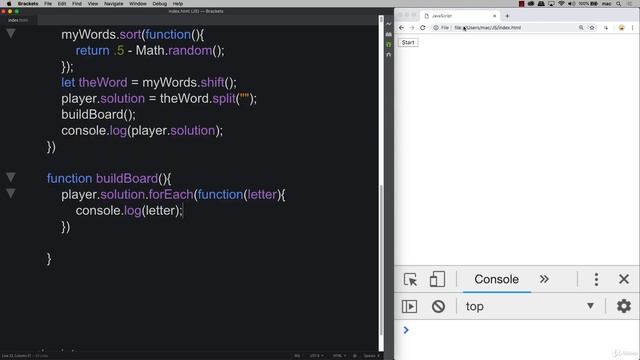Open the Chrome profile avatar
640x360 pixels.
[x=622, y=28]
